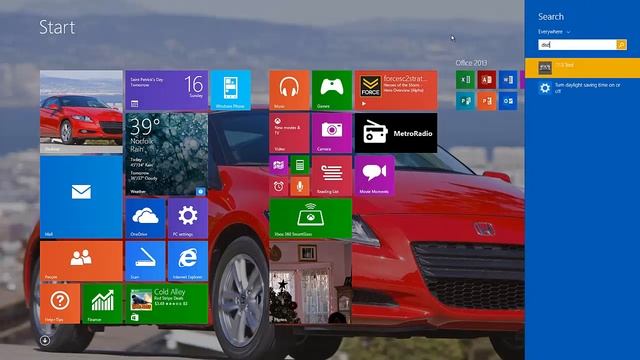Open the Mail tile
640x360 pixels.
coord(81,197)
